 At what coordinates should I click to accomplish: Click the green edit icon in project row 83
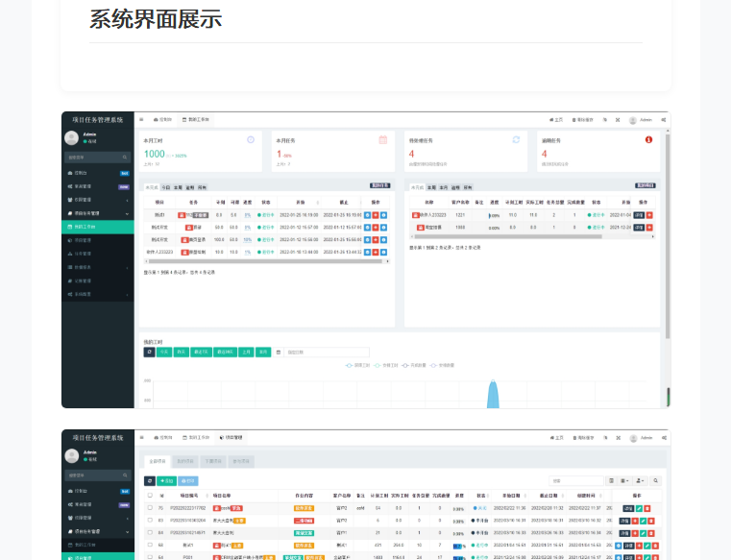pos(644,521)
